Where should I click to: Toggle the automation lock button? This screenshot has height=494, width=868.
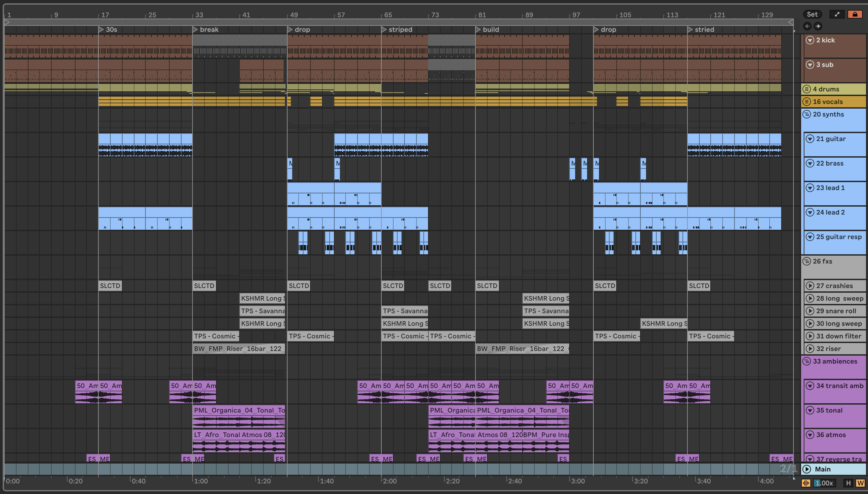coord(855,14)
